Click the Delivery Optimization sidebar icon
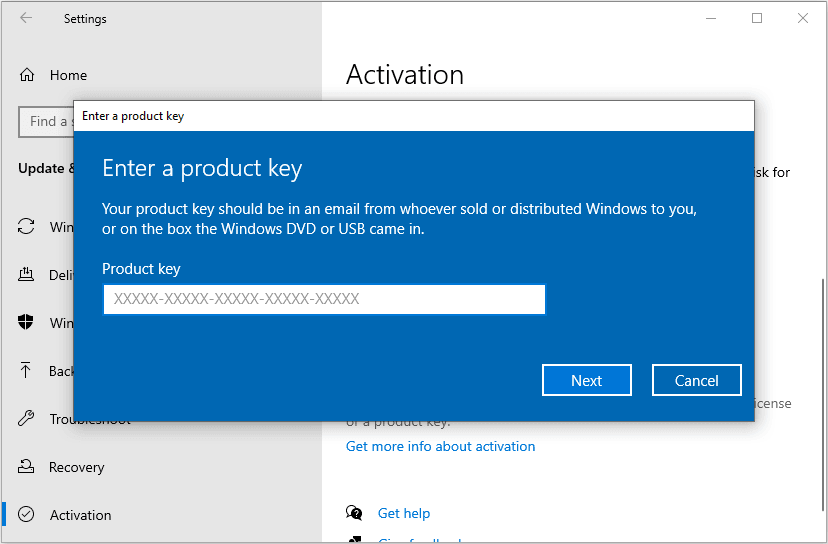The image size is (828, 544). click(x=27, y=275)
